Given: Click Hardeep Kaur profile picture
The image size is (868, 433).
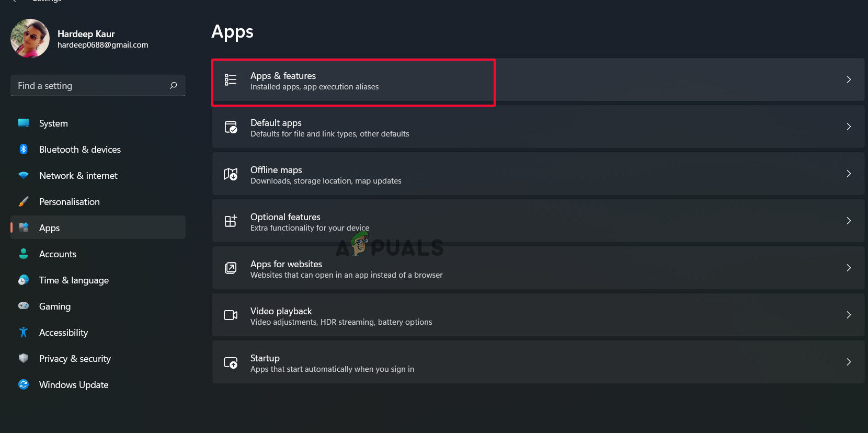Looking at the screenshot, I should click(30, 38).
